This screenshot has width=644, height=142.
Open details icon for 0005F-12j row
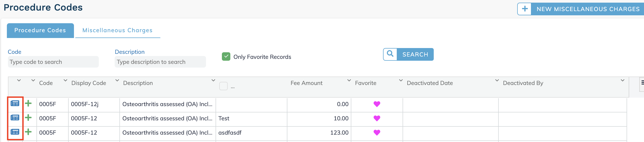point(15,103)
